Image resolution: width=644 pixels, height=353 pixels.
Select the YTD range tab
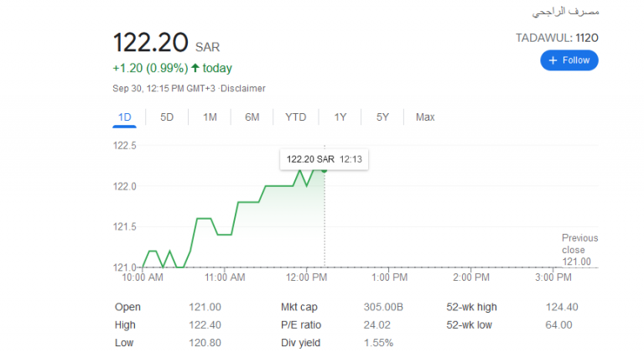coord(296,117)
